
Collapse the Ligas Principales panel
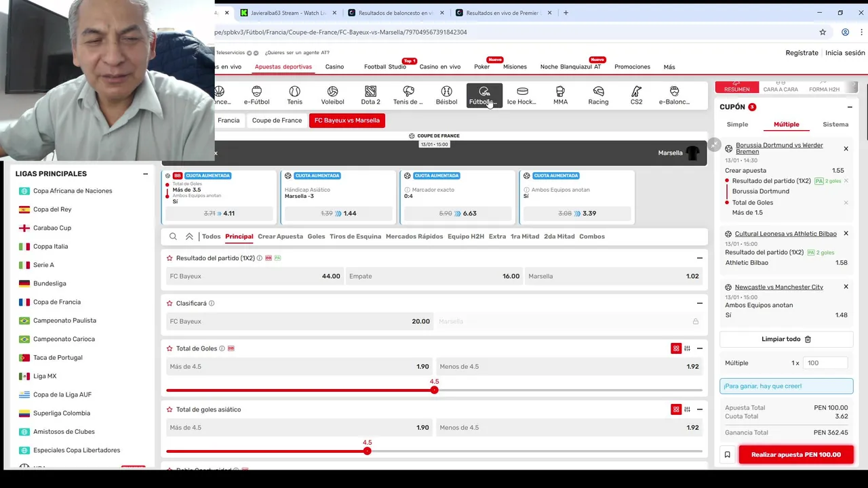(145, 174)
